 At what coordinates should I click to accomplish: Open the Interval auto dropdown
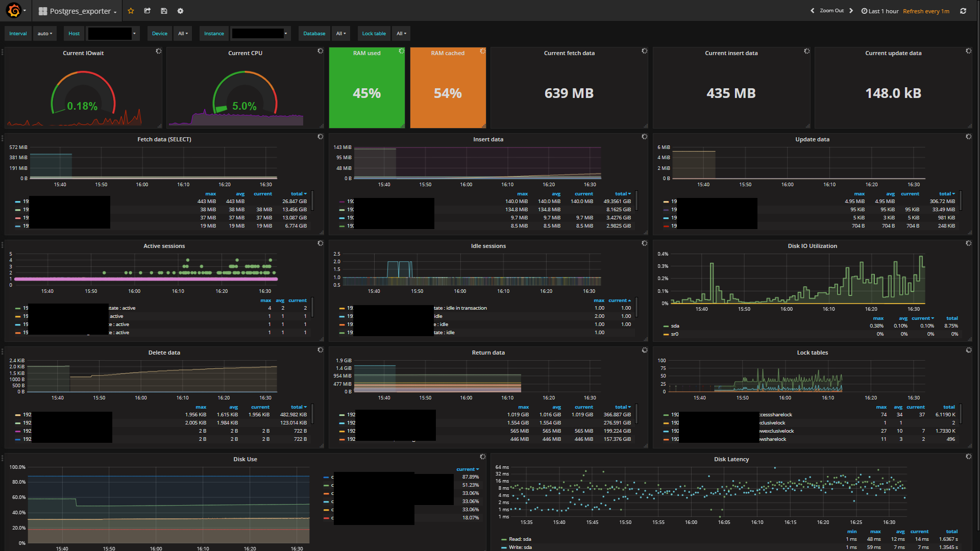point(45,34)
